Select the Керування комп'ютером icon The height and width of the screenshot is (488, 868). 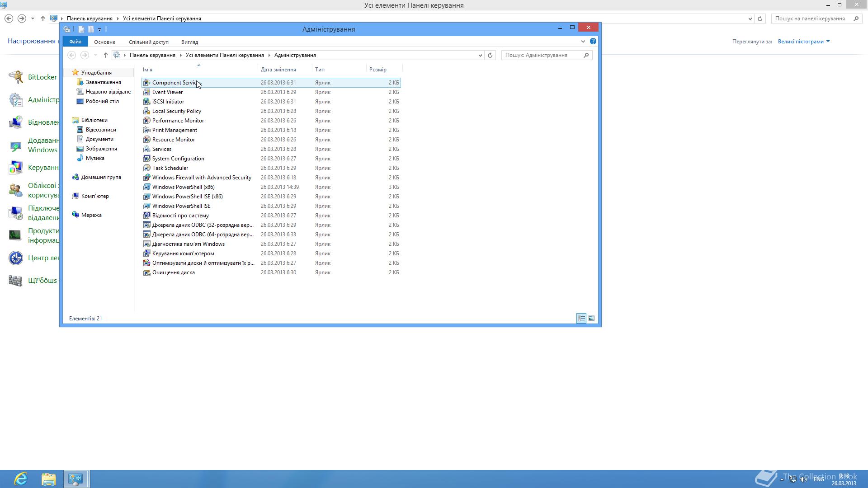tap(146, 253)
